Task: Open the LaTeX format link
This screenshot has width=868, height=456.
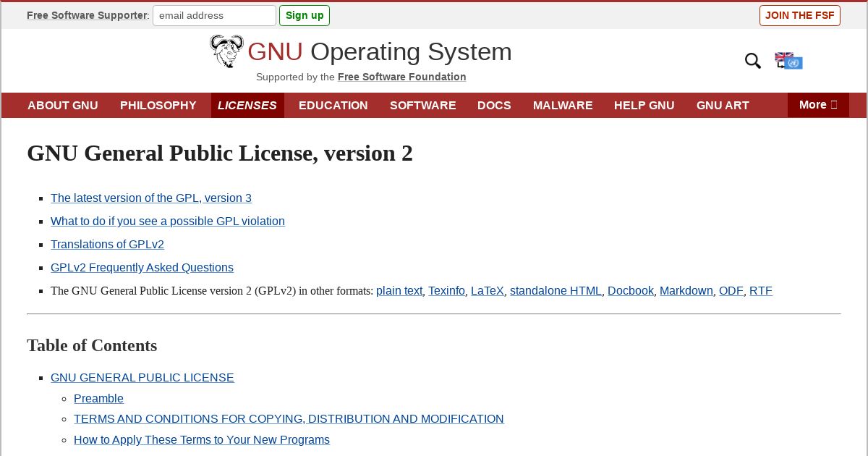Action: pyautogui.click(x=488, y=290)
